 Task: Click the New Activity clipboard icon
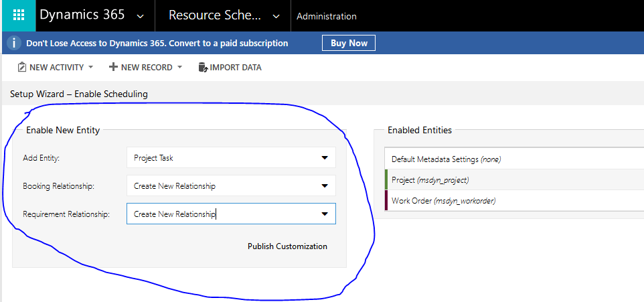click(x=22, y=67)
